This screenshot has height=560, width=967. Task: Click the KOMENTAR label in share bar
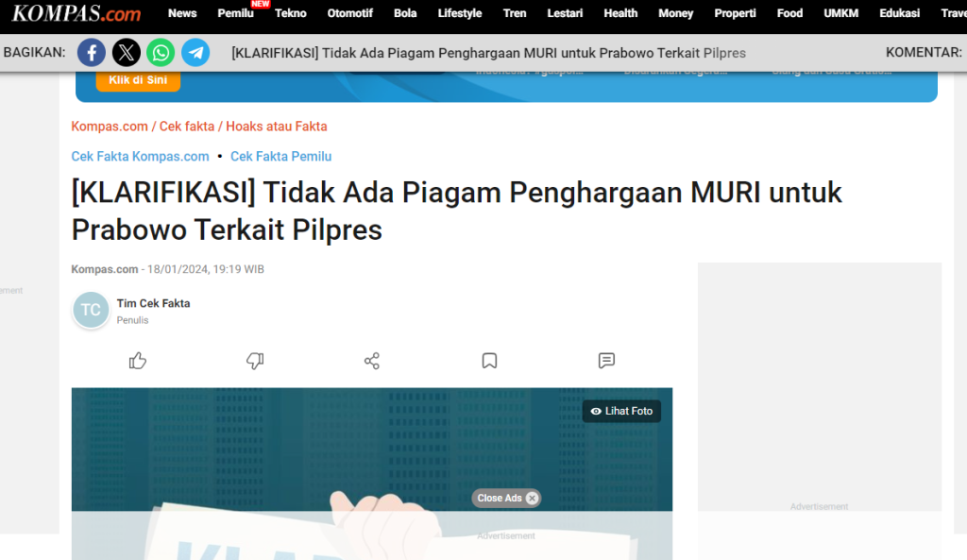924,53
